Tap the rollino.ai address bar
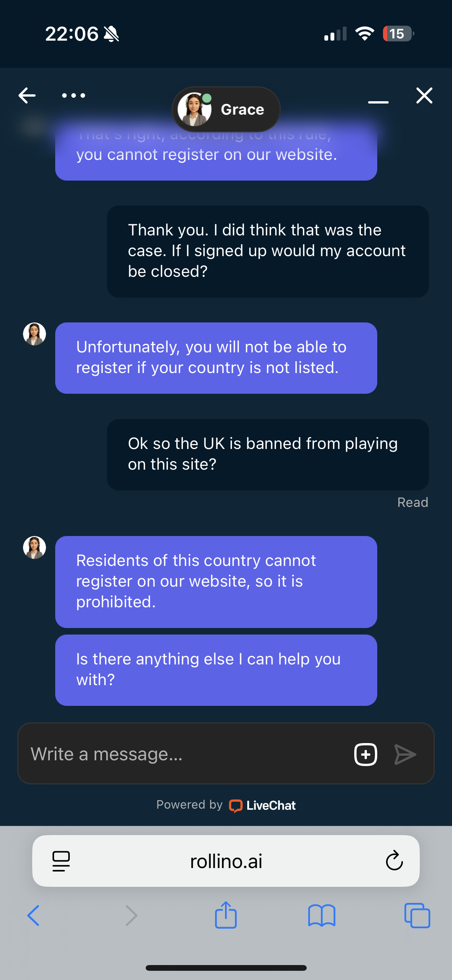 point(226,861)
